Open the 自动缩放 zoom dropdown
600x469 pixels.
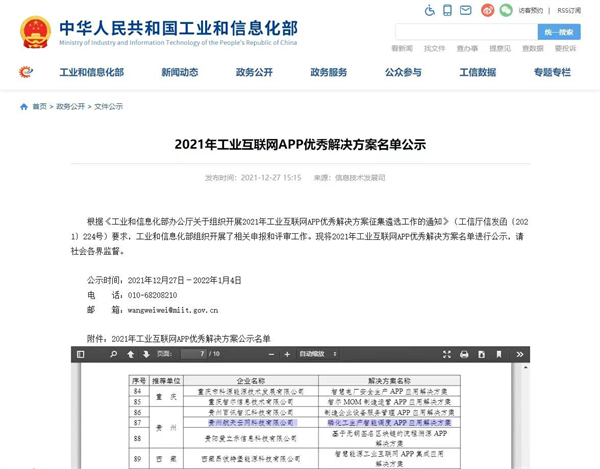pos(318,354)
